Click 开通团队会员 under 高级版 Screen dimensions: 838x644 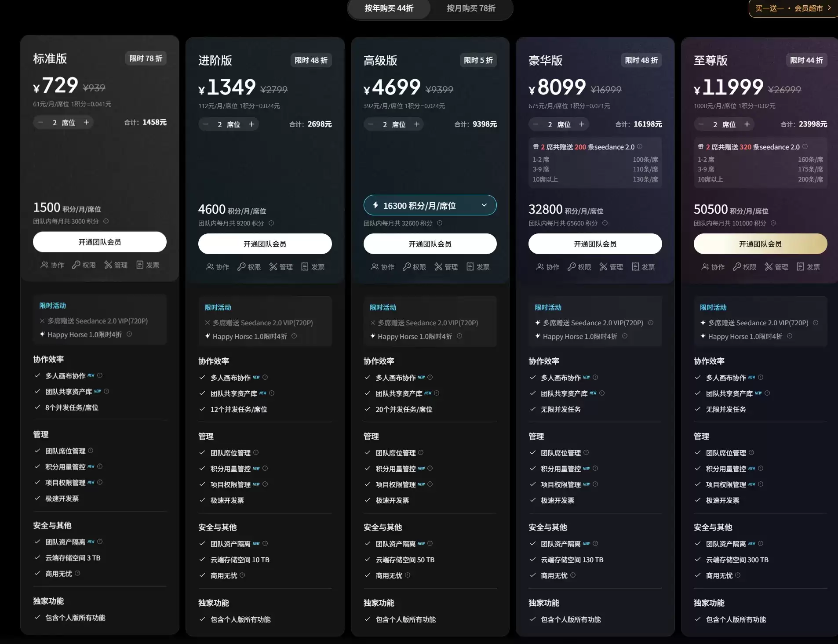point(430,244)
